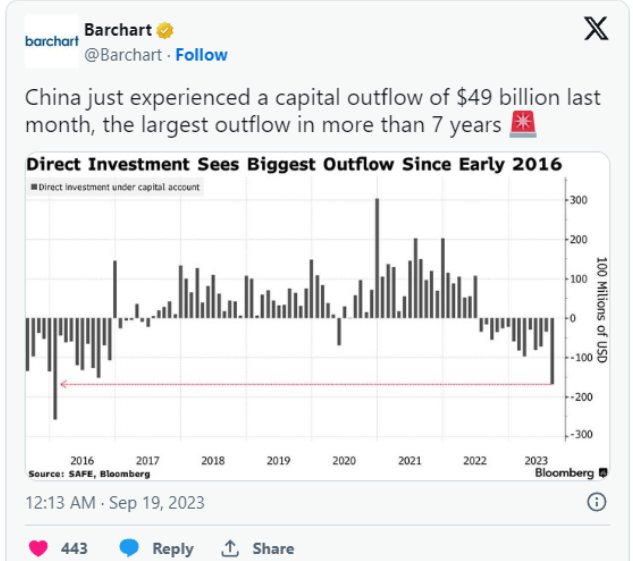
Task: Click the legend square for Direct investment
Action: pos(33,187)
